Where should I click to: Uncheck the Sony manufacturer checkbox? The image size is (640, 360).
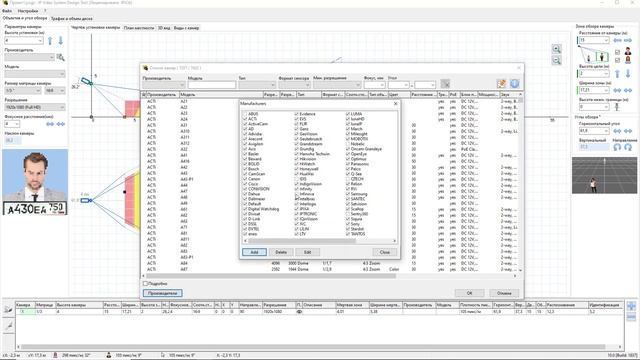point(348,224)
